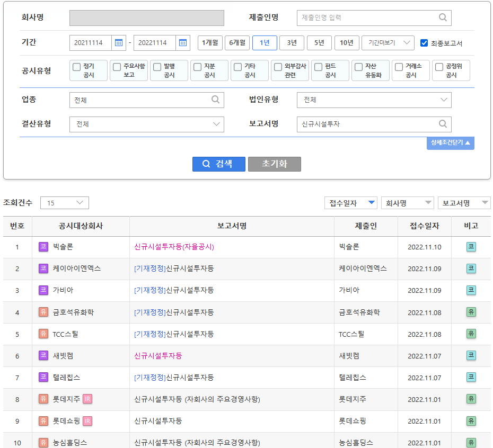Click the 초기화 reset button
This screenshot has width=493, height=448.
pyautogui.click(x=275, y=164)
